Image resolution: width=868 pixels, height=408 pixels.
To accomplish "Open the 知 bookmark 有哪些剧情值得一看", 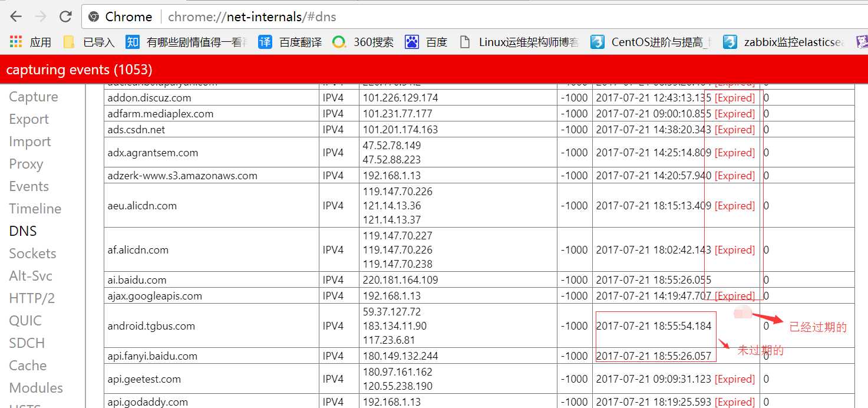I will point(187,42).
